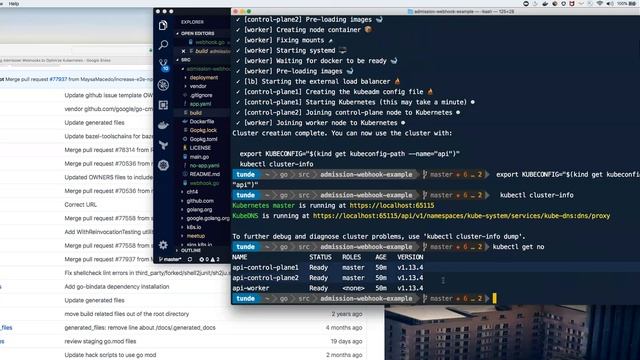Screen dimensions: 640x360
Task: Close the build editor in Open Editors
Action: 183,51
